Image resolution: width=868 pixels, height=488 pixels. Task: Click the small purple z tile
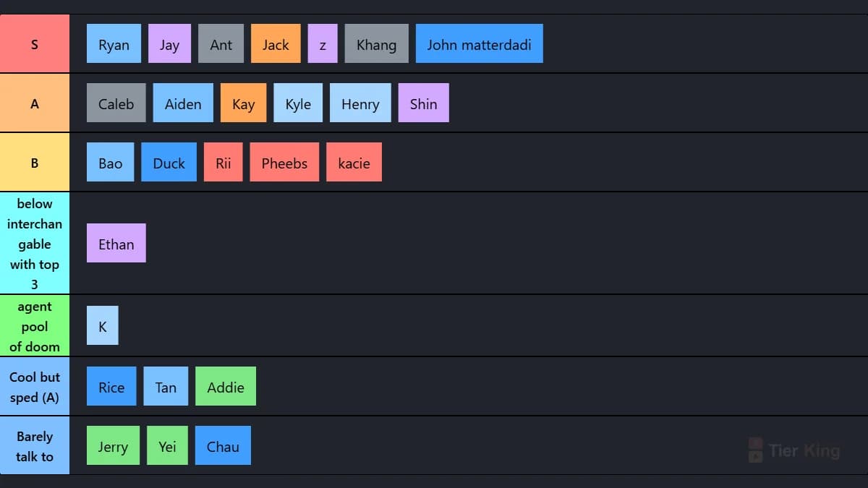pyautogui.click(x=323, y=43)
